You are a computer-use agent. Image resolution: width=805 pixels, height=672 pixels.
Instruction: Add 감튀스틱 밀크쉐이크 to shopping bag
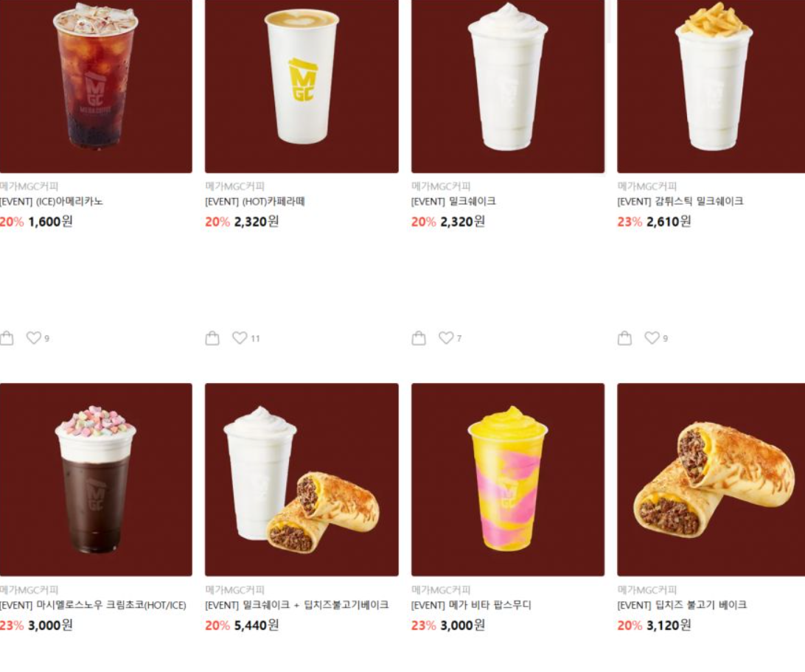click(625, 338)
